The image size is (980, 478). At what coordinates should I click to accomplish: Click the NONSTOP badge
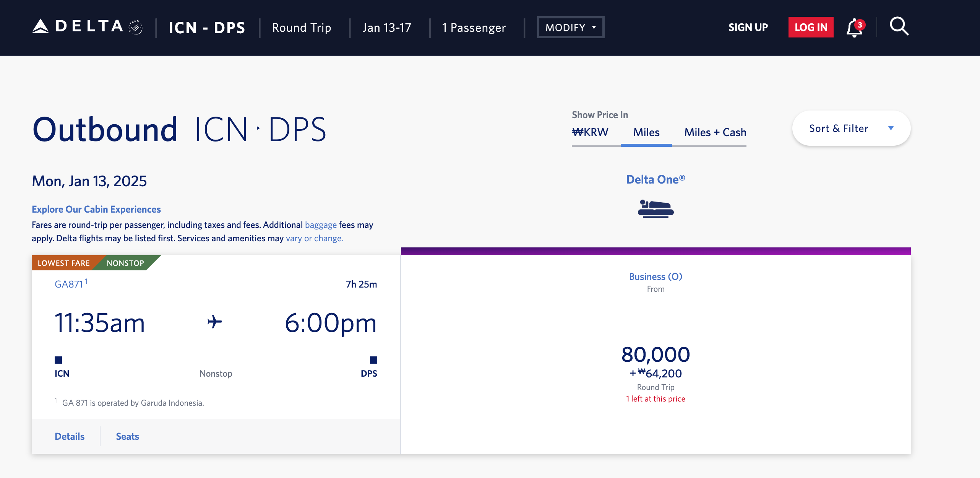[x=125, y=263]
